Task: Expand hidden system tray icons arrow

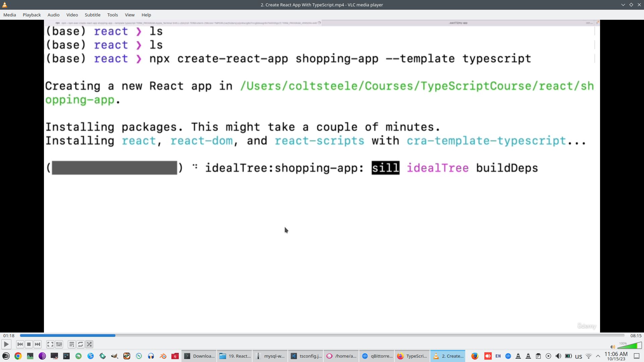Action: pyautogui.click(x=598, y=356)
